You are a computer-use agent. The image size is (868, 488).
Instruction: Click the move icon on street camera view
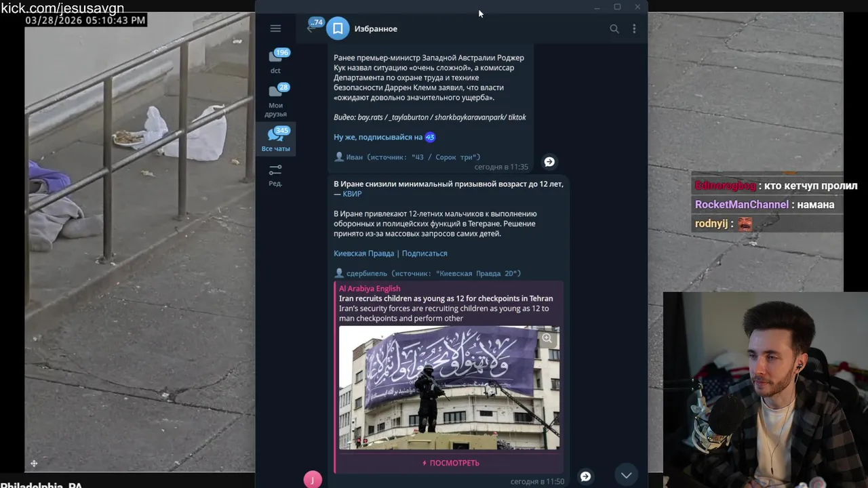coord(34,464)
